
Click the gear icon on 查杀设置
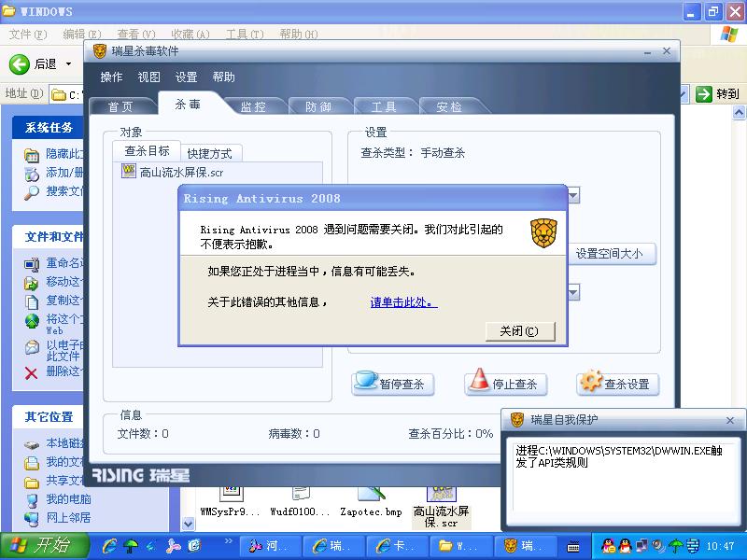[x=591, y=381]
